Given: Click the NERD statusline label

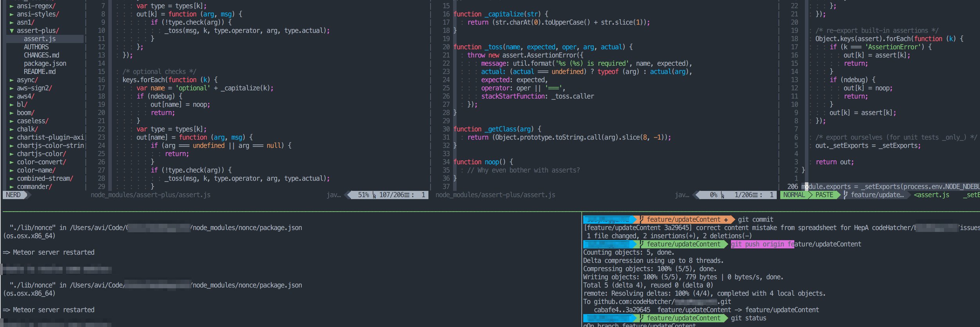Looking at the screenshot, I should point(13,195).
